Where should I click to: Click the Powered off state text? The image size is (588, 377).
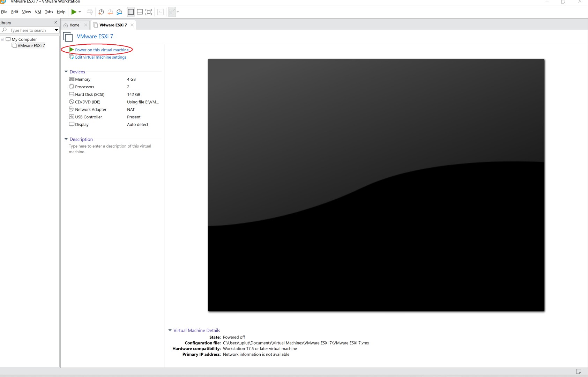[x=234, y=337]
